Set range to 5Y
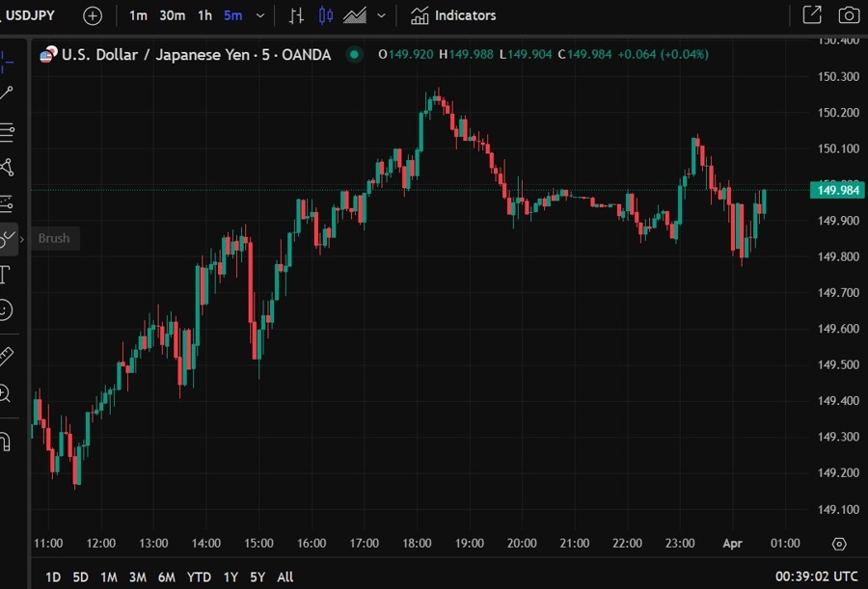This screenshot has height=589, width=868. coord(258,577)
